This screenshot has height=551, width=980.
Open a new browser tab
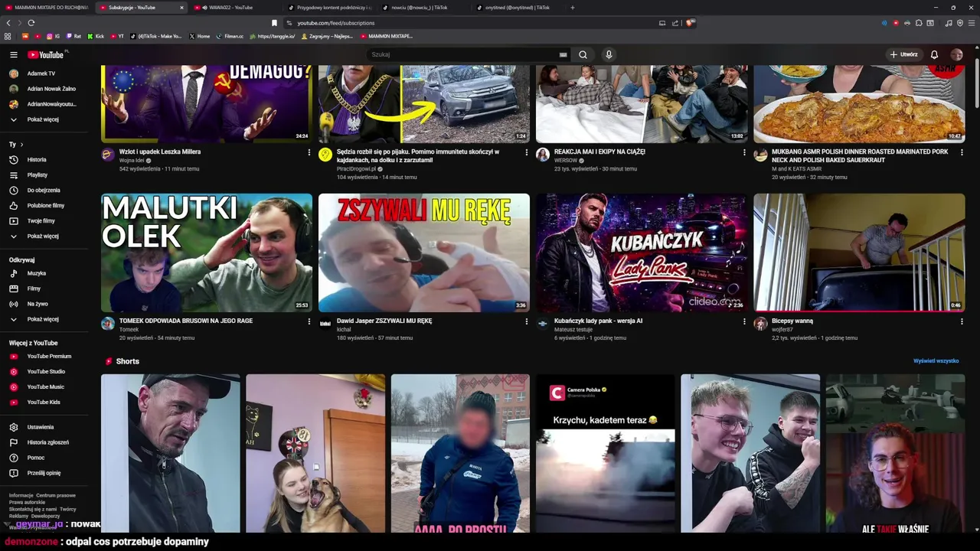coord(573,8)
